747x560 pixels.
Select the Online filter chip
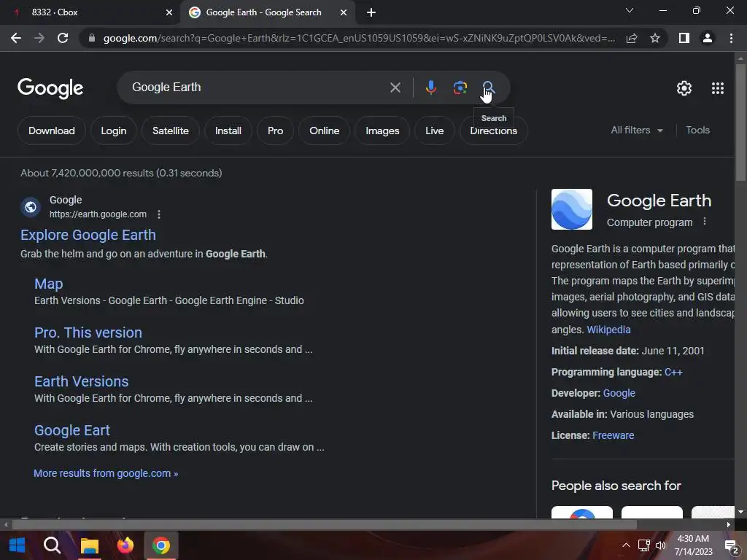pos(324,131)
